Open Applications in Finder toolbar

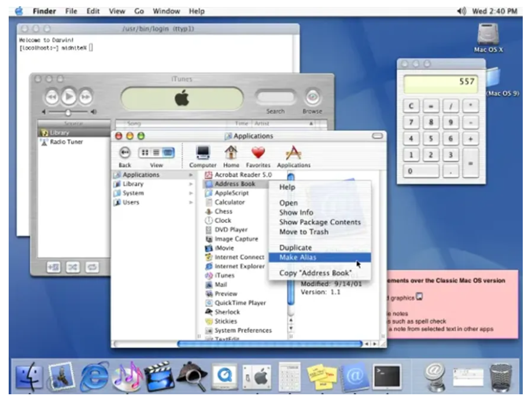click(x=294, y=156)
